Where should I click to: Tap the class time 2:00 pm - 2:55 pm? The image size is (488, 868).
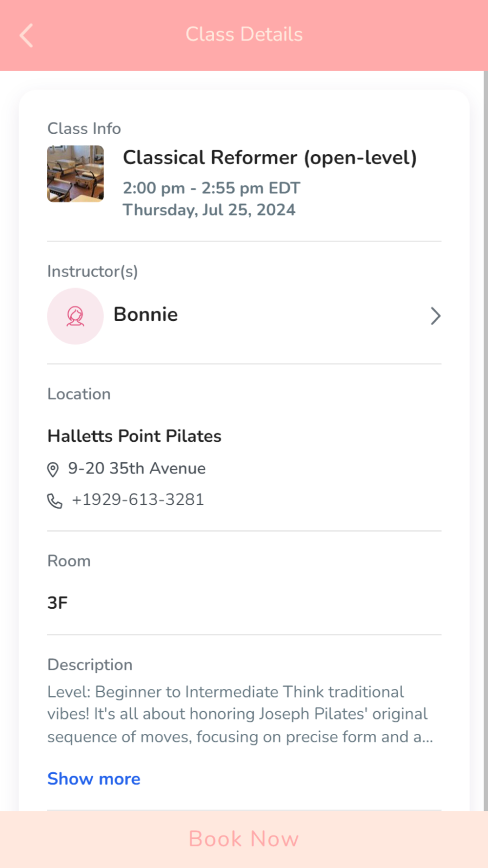211,188
